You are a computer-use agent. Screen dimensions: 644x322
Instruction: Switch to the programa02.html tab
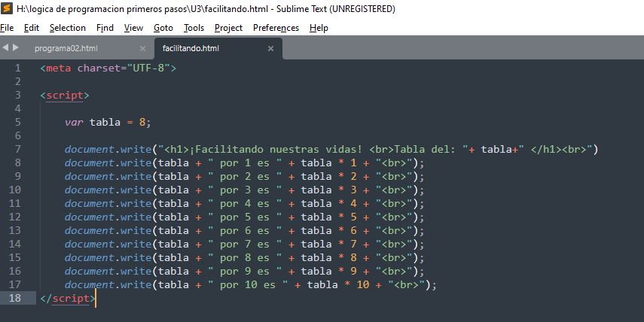coord(66,48)
